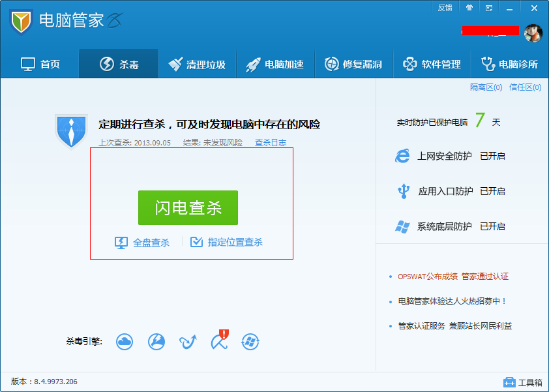549x392 pixels.
Task: Start scan with the green 闪电查杀 button
Action: click(188, 207)
